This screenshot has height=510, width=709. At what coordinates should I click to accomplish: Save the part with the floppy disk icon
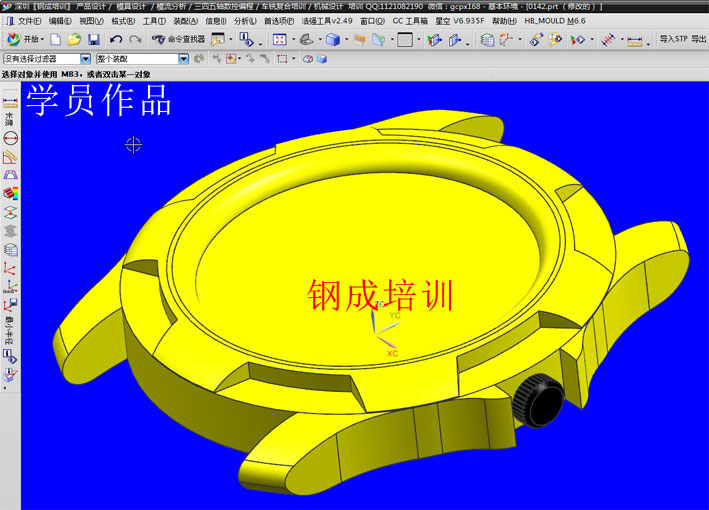(x=93, y=39)
